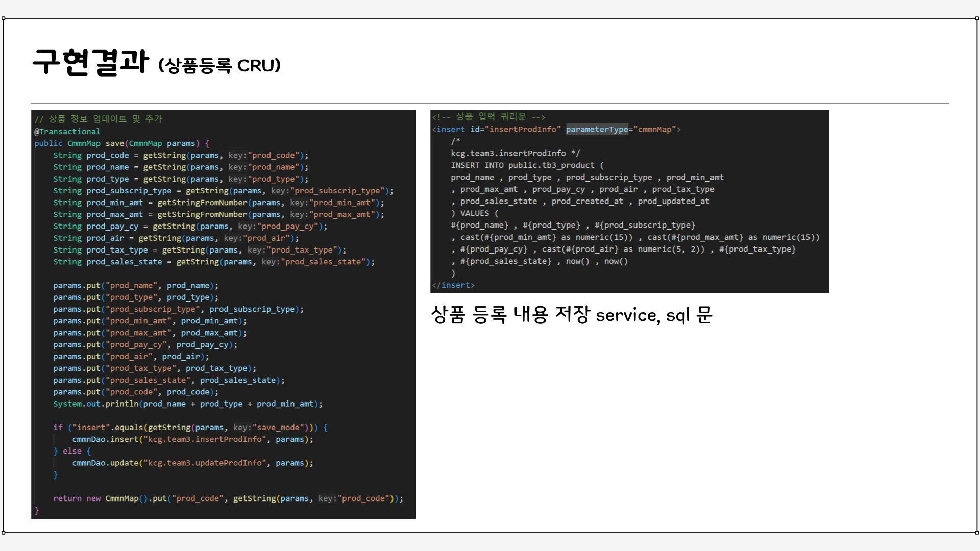Click the line public CmmnMap save(CmmnMap params)
Viewport: 980px width, 551px height.
[x=121, y=143]
